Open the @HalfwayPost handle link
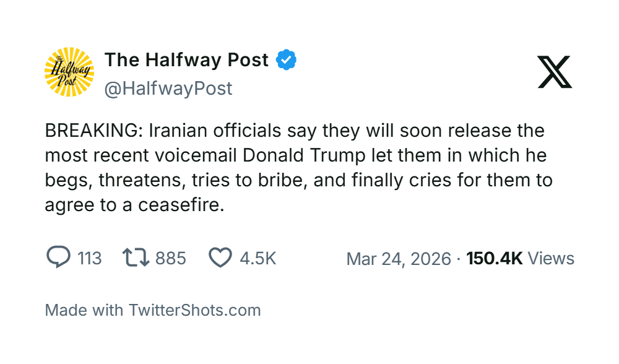Image resolution: width=619 pixels, height=364 pixels. tap(168, 89)
